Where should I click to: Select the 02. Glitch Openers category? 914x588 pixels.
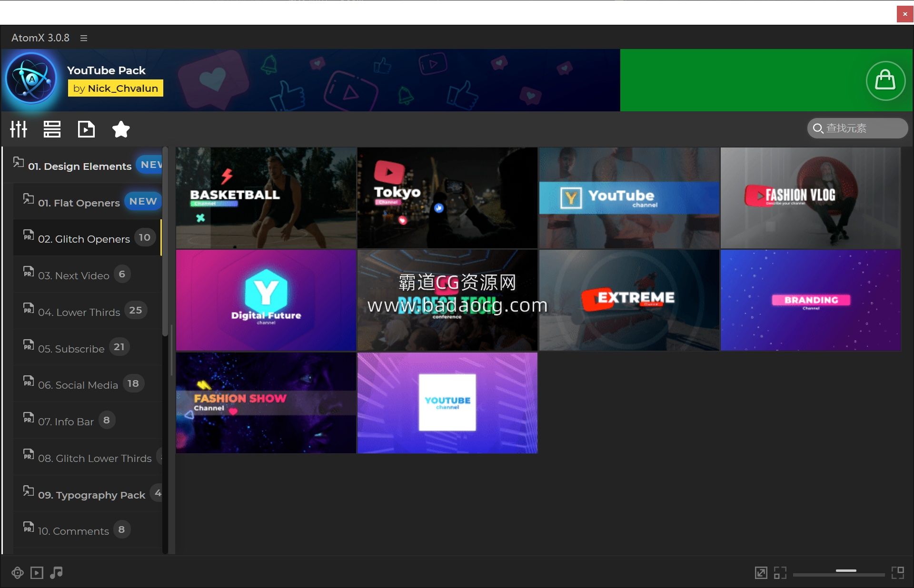pyautogui.click(x=88, y=238)
